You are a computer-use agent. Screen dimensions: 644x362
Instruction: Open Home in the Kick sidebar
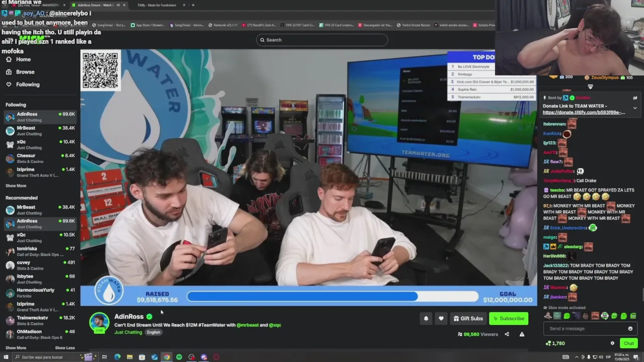click(18, 59)
